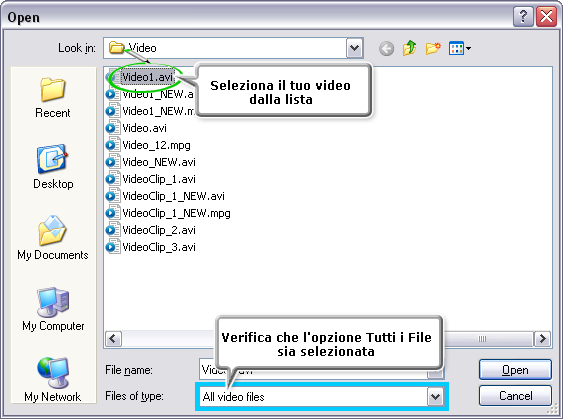Select the Video_NEW.avi file name
This screenshot has width=563, height=419.
coord(159,162)
